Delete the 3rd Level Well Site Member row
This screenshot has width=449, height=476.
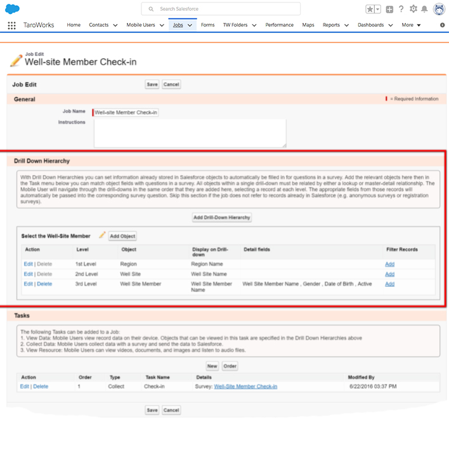(44, 284)
